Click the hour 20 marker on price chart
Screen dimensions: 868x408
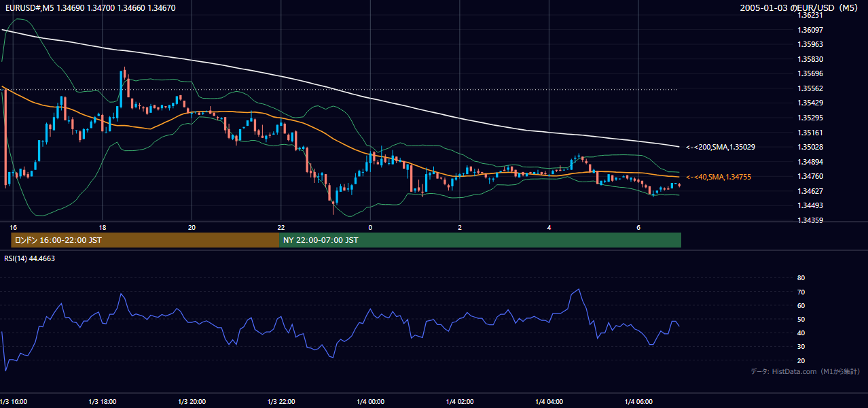(192, 227)
